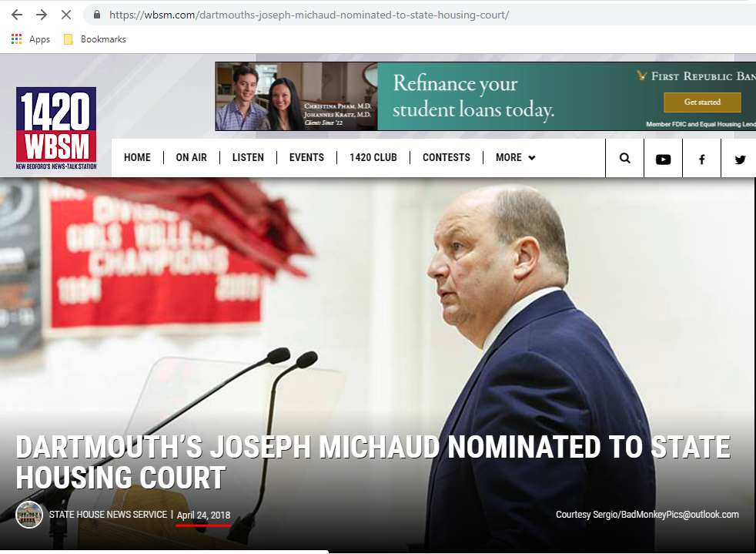Open the Apps grid shortcut
756x554 pixels.
click(x=30, y=39)
